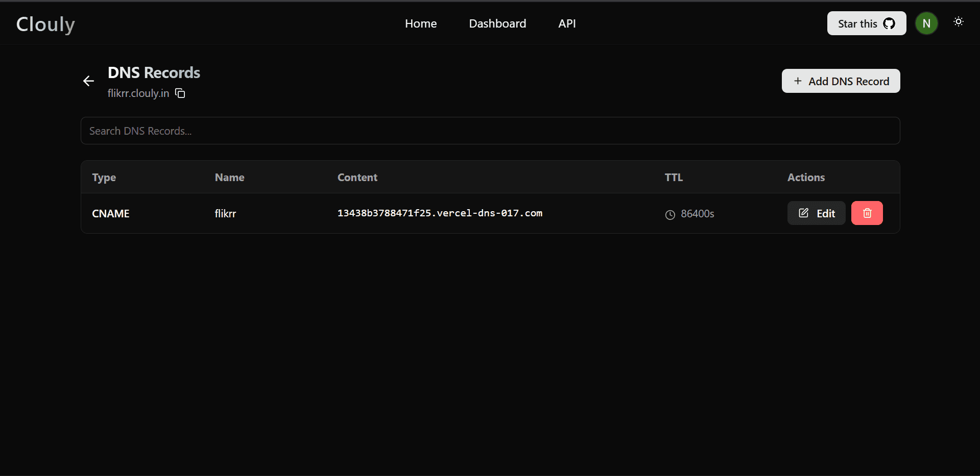980x476 pixels.
Task: Navigate to Dashboard
Action: (x=497, y=23)
